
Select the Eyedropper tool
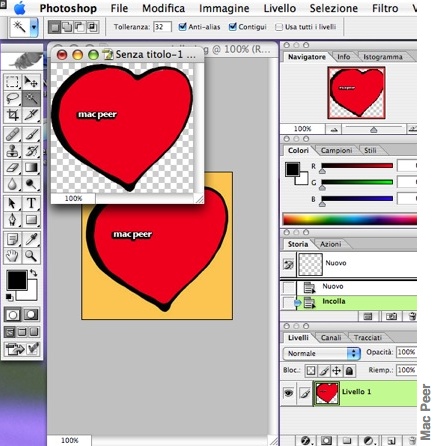pyautogui.click(x=31, y=239)
